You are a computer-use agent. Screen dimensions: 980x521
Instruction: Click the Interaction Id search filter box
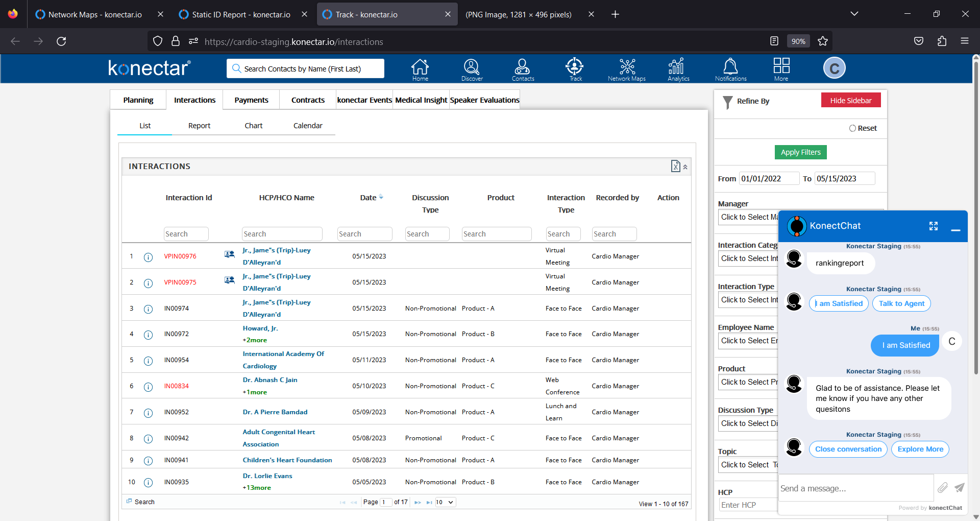(x=186, y=234)
